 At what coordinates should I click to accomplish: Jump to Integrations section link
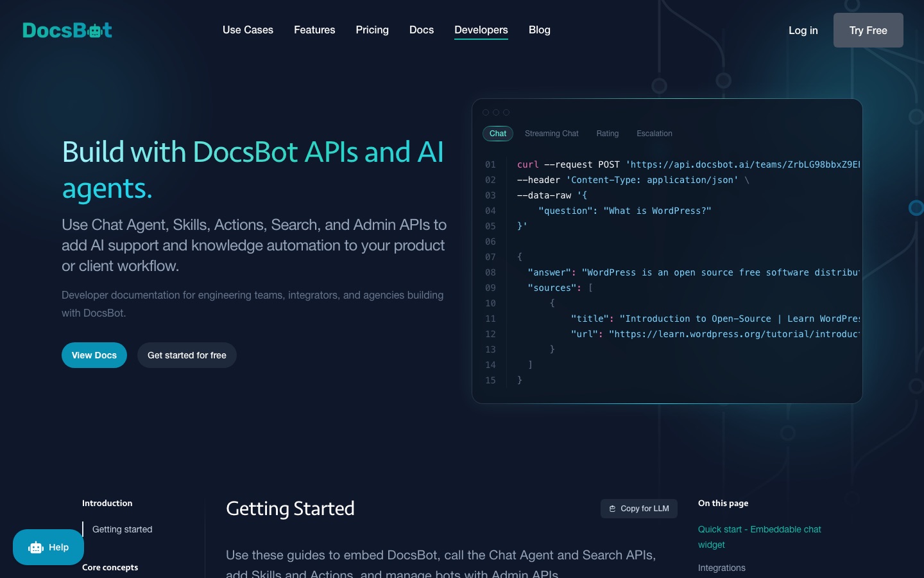tap(722, 568)
